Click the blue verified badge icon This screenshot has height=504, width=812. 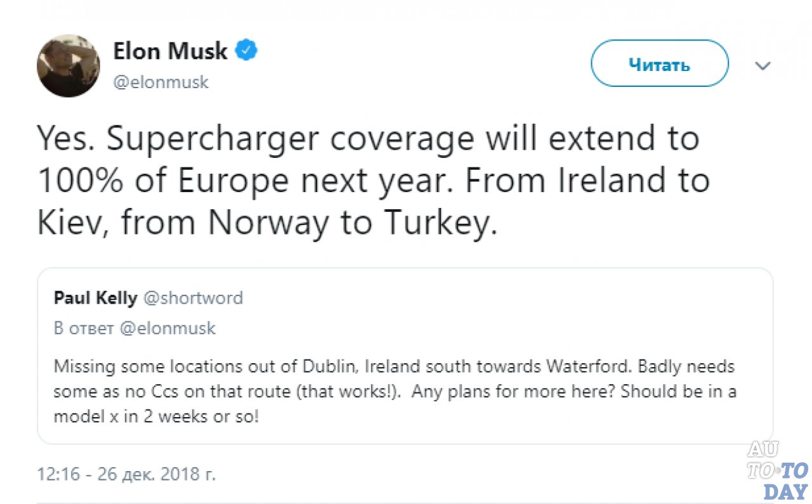246,51
